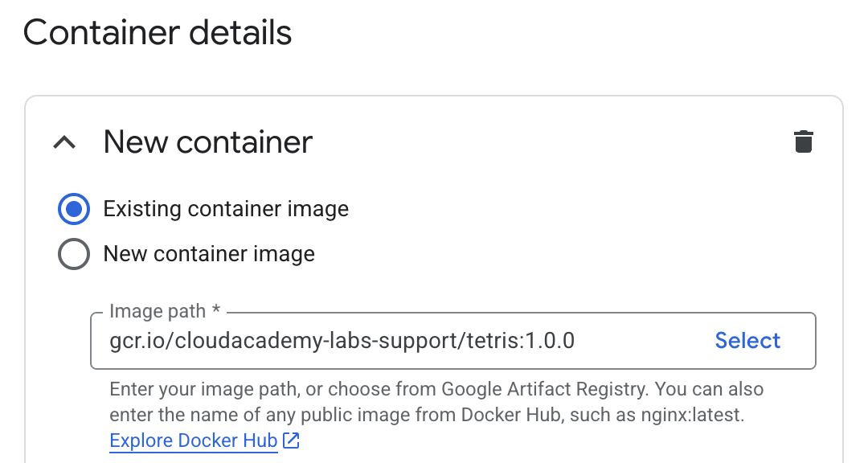The width and height of the screenshot is (868, 463).
Task: Click the Image path field label
Action: [158, 311]
